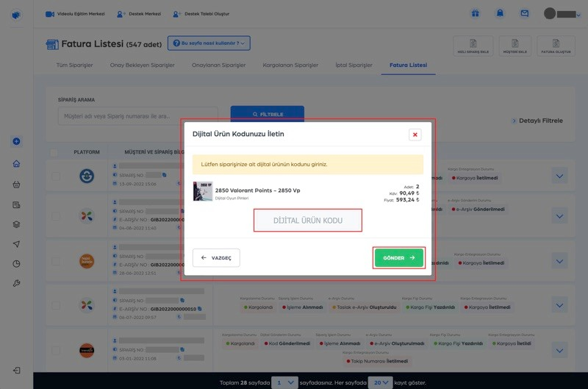Open the records-per-page dropdown showing 20

point(380,382)
